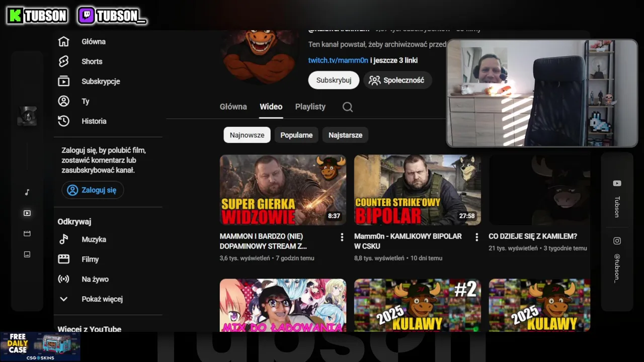Viewport: 644px width, 362px height.
Task: Click 'Więcej z YouTube' heading
Action: pyautogui.click(x=90, y=329)
